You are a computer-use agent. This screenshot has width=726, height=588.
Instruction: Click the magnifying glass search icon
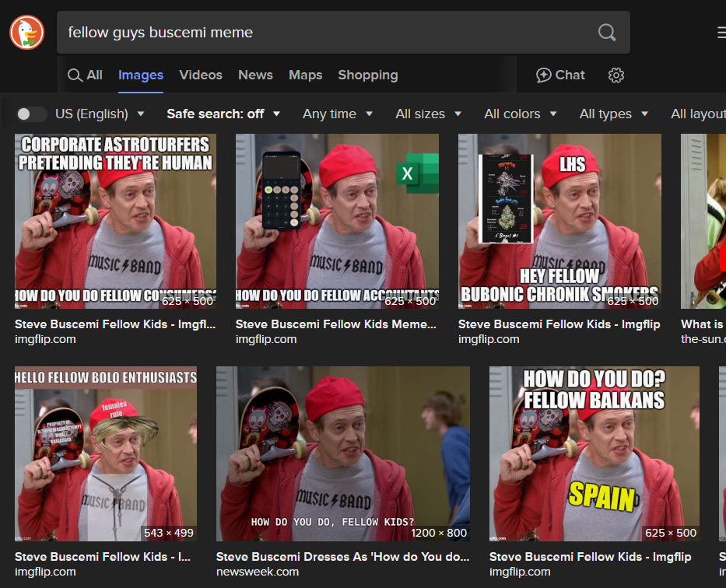(x=606, y=33)
